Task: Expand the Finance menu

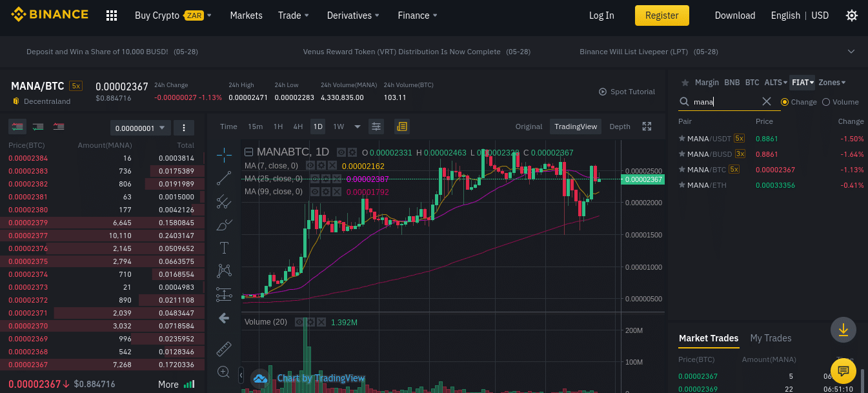Action: pos(418,15)
